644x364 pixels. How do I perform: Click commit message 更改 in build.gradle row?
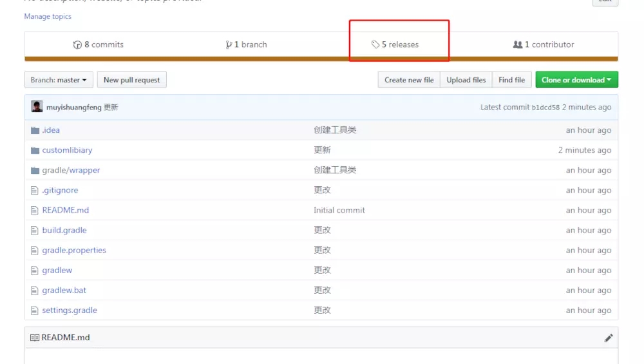(323, 231)
